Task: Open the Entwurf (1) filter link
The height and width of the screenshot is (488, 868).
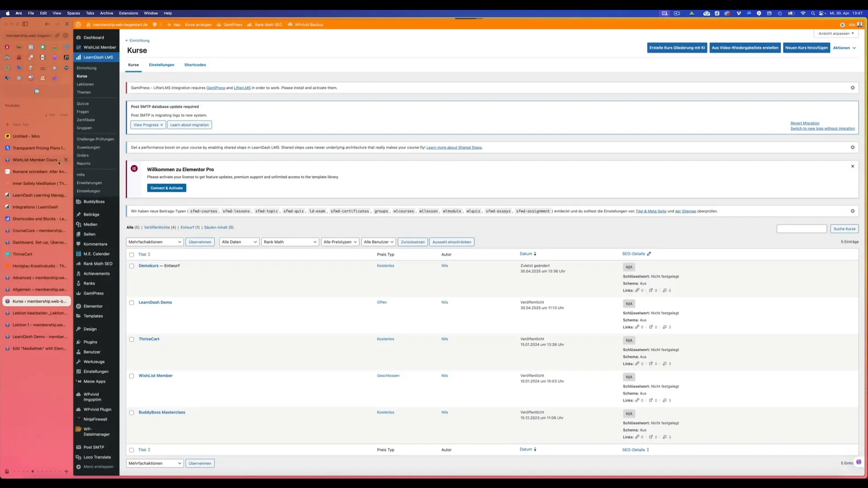Action: pos(190,227)
